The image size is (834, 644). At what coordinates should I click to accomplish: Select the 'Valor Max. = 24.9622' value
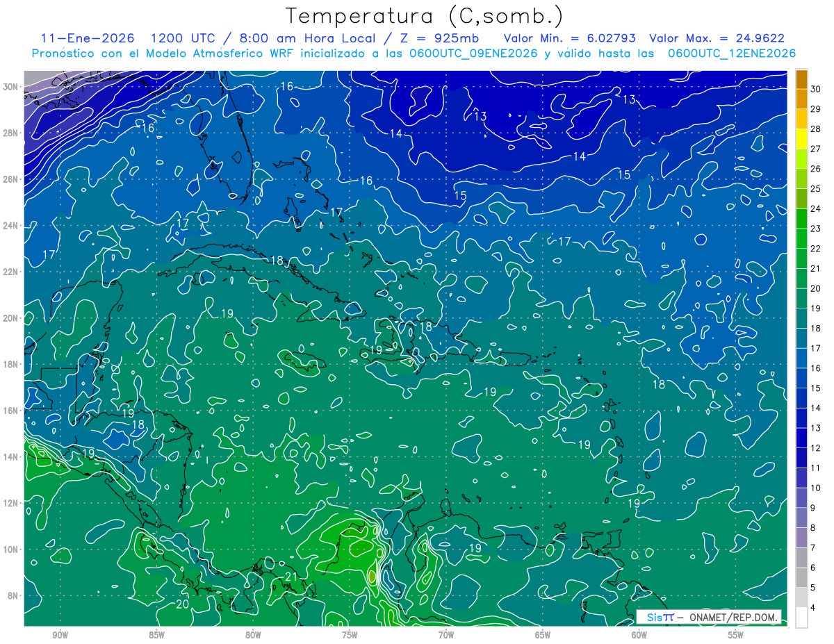tap(717, 39)
